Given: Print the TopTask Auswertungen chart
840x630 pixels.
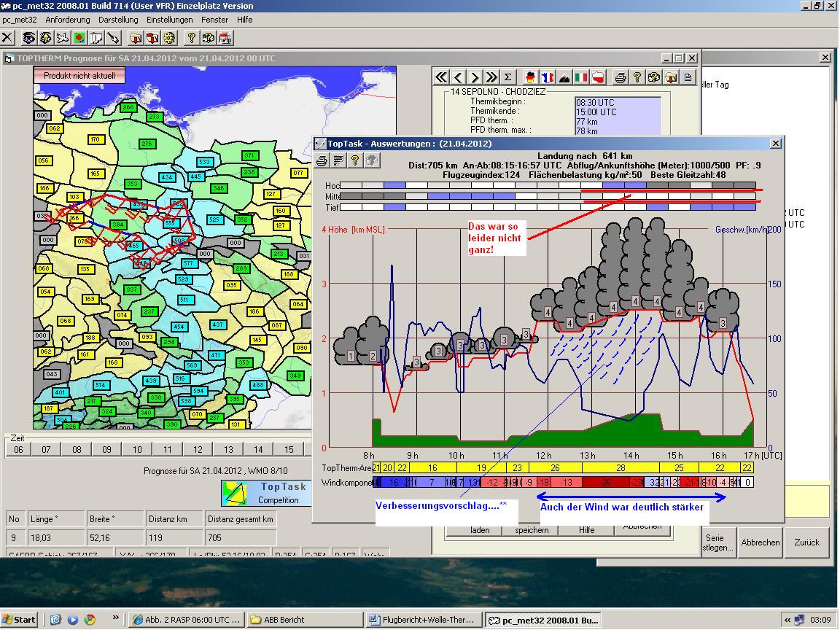Looking at the screenshot, I should [322, 160].
